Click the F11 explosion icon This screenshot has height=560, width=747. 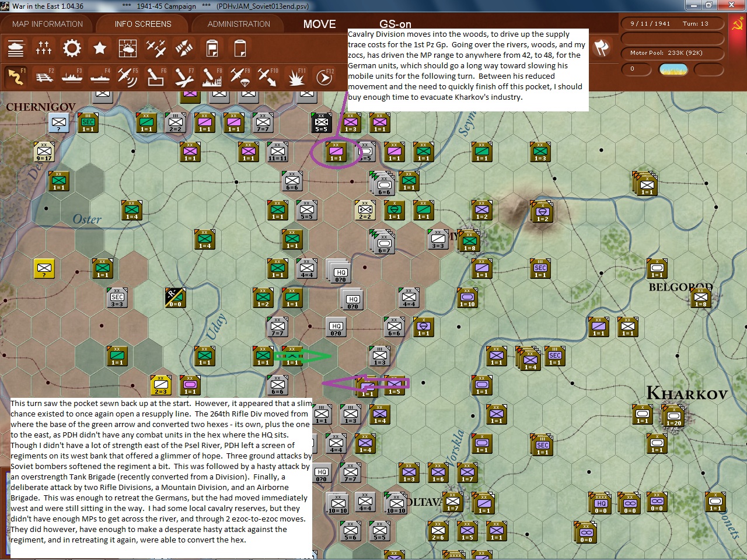pos(296,76)
